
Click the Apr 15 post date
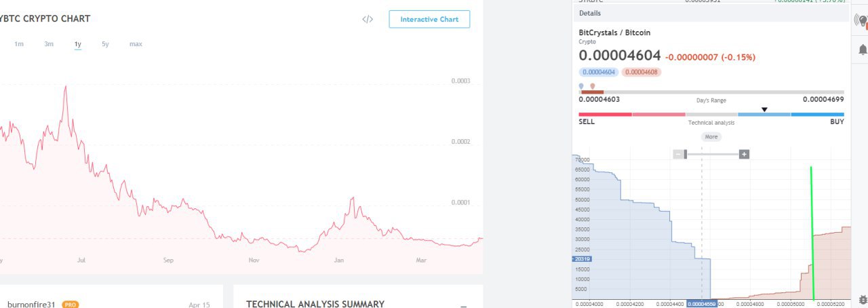pyautogui.click(x=199, y=305)
